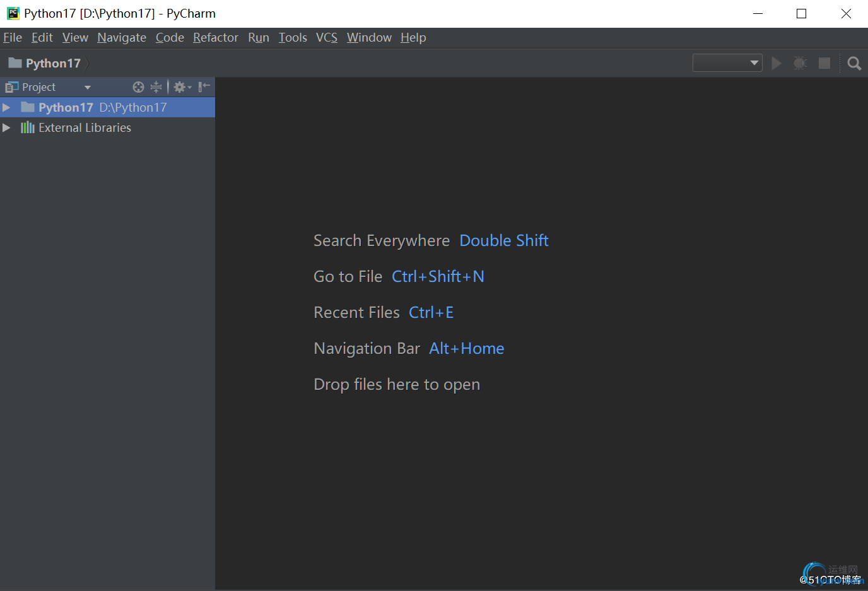Click the Debug bug icon
The height and width of the screenshot is (591, 868).
pyautogui.click(x=800, y=63)
